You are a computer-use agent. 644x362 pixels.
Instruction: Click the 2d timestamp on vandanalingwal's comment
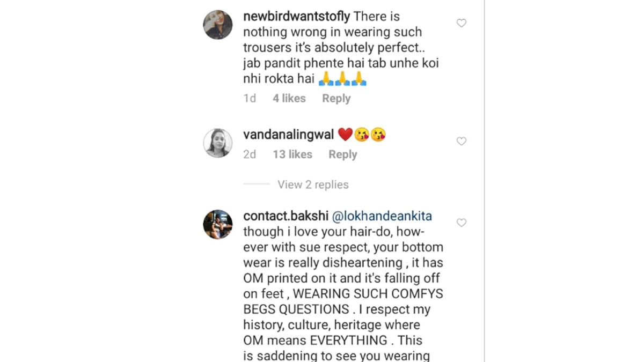pyautogui.click(x=249, y=154)
